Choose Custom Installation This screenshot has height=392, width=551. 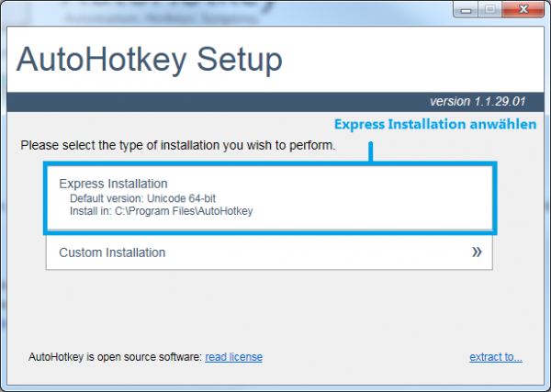click(112, 252)
